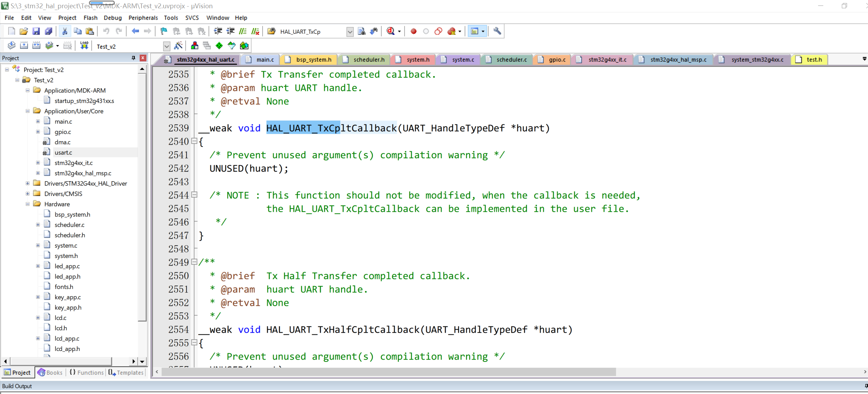The image size is (868, 394).
Task: Open Manage Project Items colored blocks icon
Action: click(194, 46)
